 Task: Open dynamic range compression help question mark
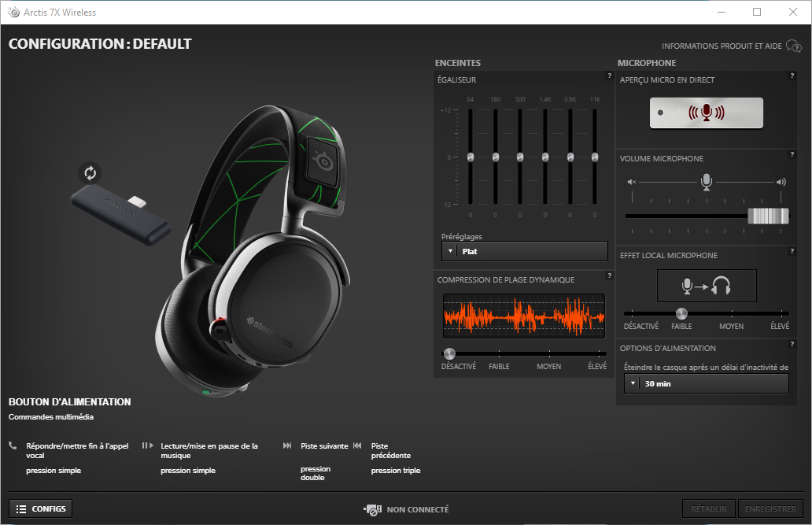point(610,275)
